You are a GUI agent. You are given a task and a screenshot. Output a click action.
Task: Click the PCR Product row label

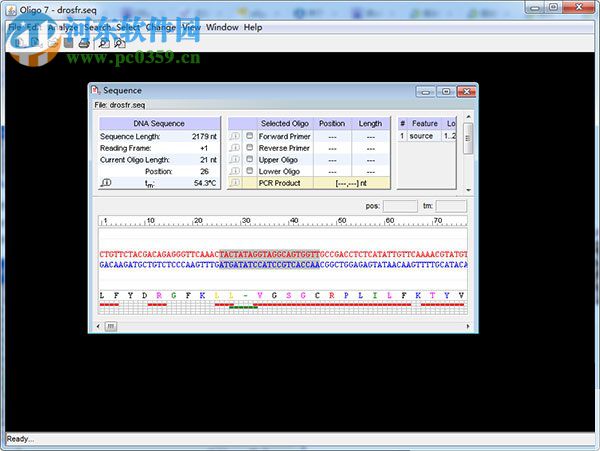pos(279,183)
